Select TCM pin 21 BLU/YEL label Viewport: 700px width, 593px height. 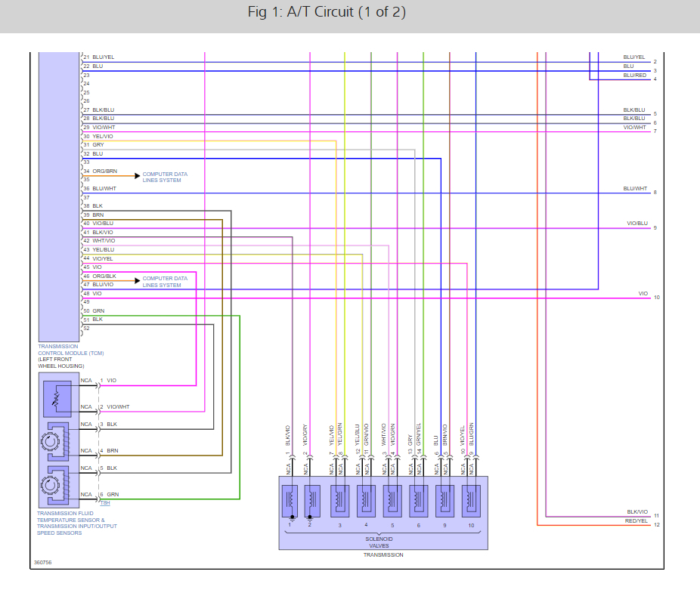tap(99, 57)
